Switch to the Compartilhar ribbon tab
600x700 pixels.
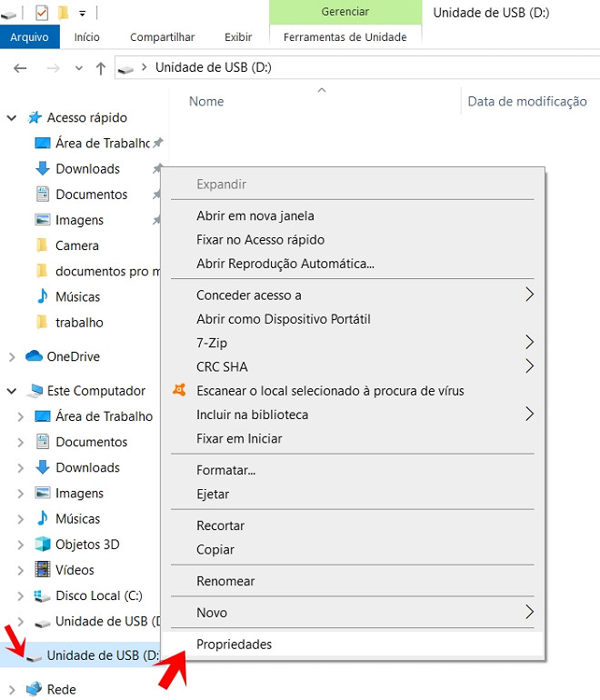click(162, 36)
